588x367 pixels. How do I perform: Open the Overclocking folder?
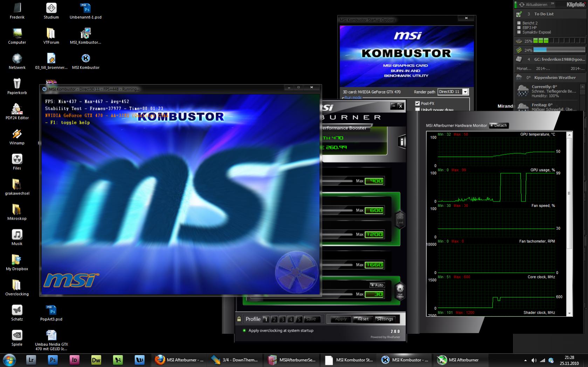coord(17,288)
